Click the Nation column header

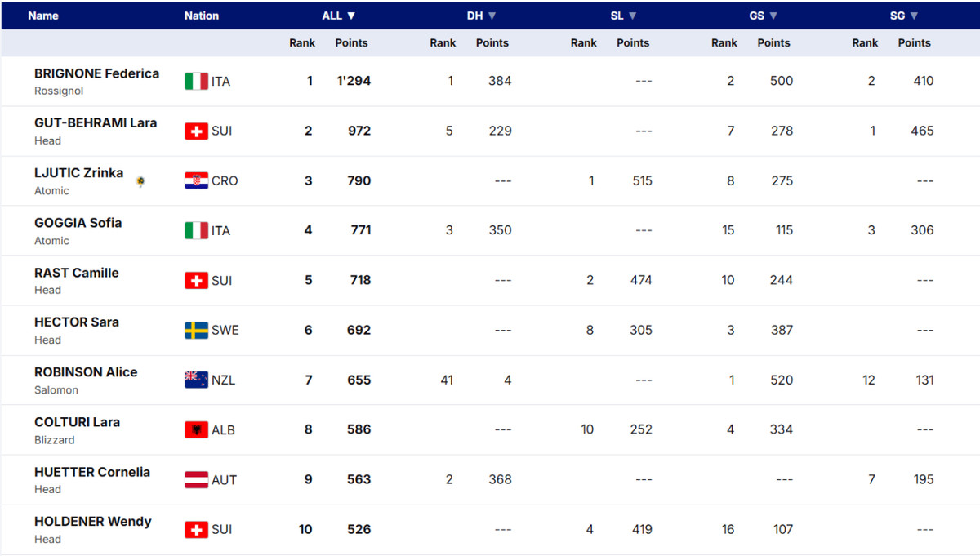point(202,16)
